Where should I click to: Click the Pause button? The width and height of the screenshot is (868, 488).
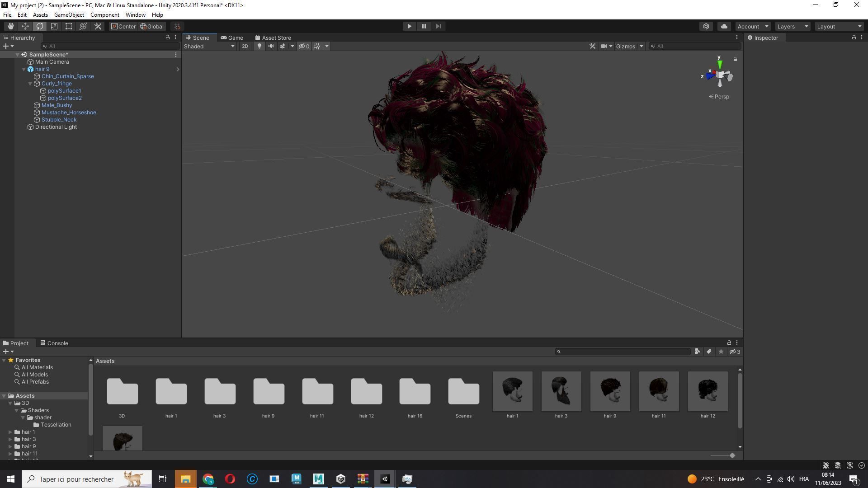click(x=424, y=26)
